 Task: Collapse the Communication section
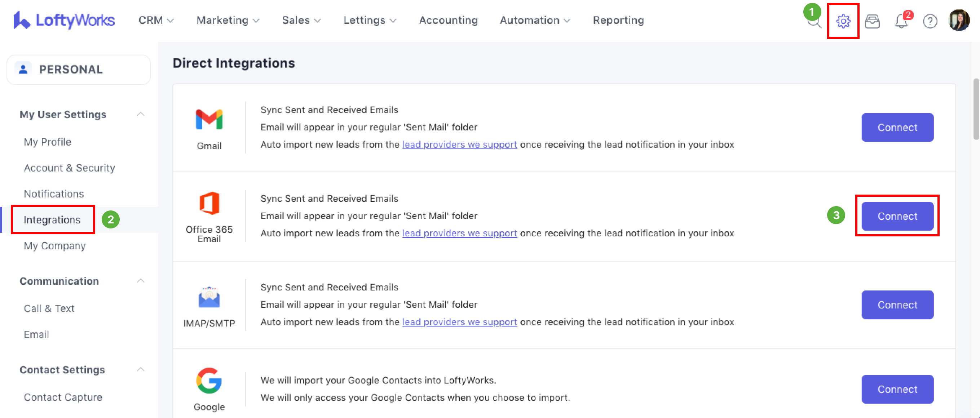pos(140,281)
